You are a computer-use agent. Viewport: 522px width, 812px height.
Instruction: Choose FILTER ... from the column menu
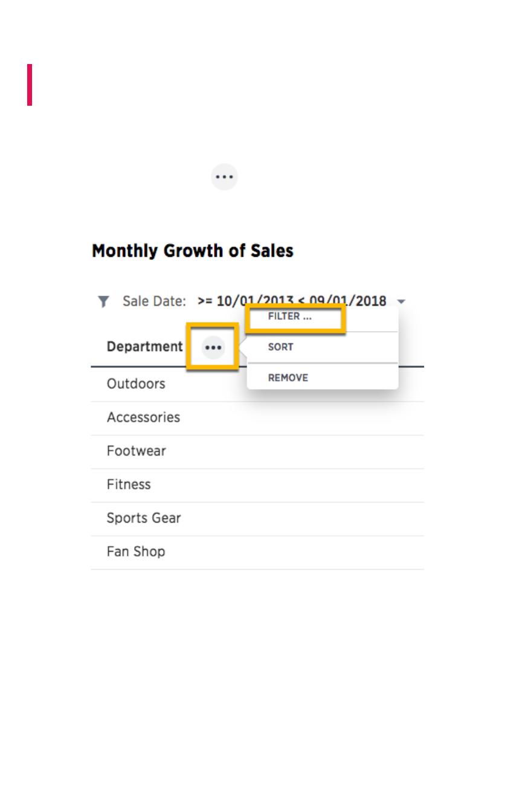click(x=291, y=317)
